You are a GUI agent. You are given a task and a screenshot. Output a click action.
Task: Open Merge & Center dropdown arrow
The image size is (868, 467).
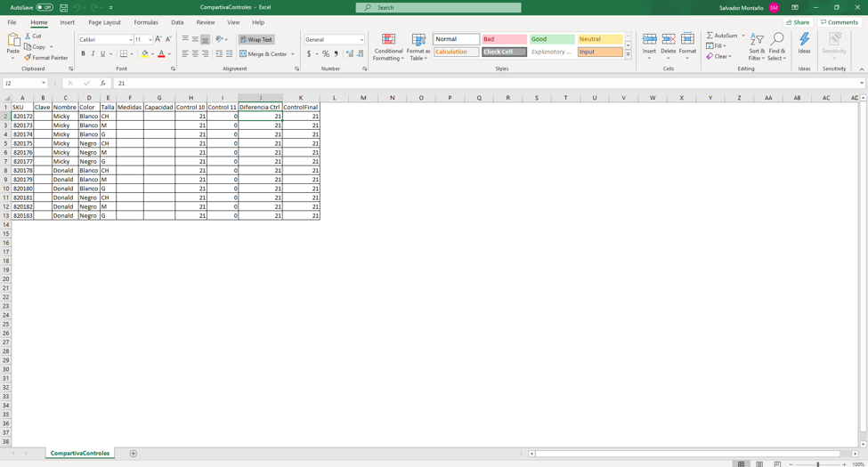[293, 54]
